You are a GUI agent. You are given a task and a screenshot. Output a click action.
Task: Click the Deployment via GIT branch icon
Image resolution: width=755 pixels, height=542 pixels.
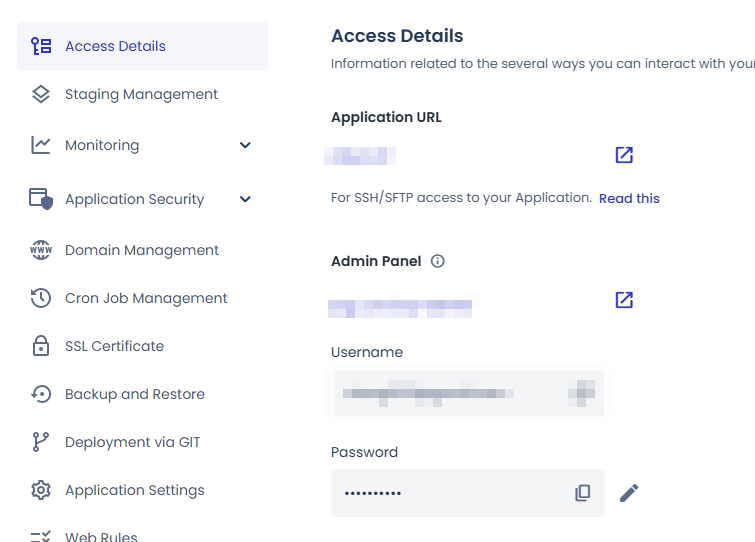(x=41, y=442)
